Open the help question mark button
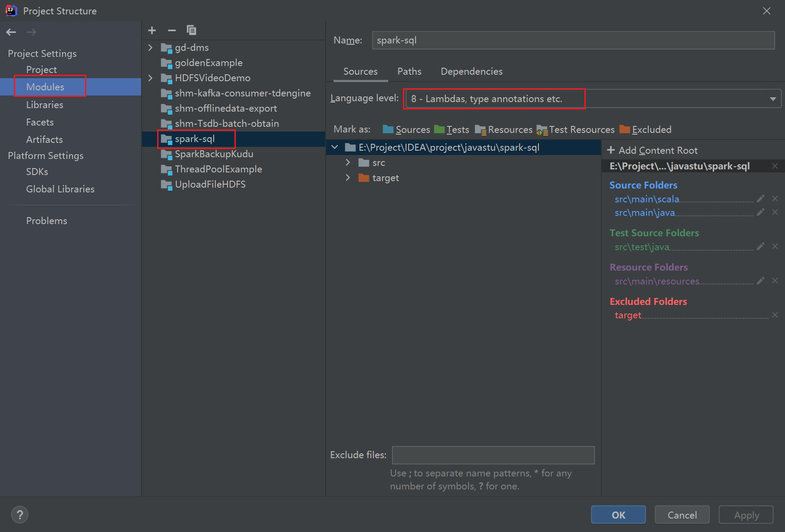 click(x=20, y=515)
